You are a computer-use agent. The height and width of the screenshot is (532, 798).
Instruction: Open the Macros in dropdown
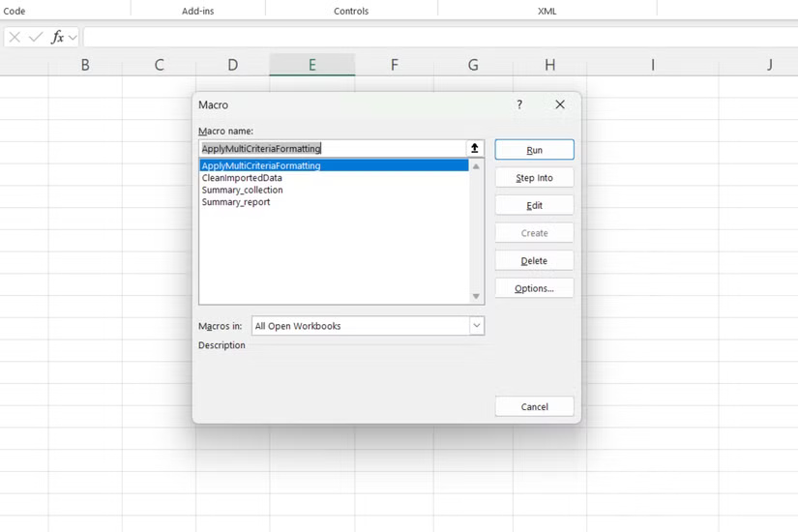476,326
